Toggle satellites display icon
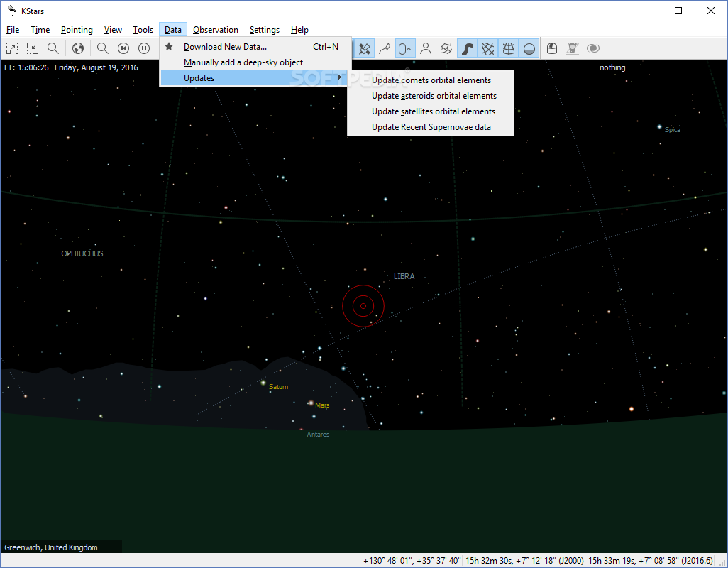Image resolution: width=728 pixels, height=568 pixels. point(365,48)
